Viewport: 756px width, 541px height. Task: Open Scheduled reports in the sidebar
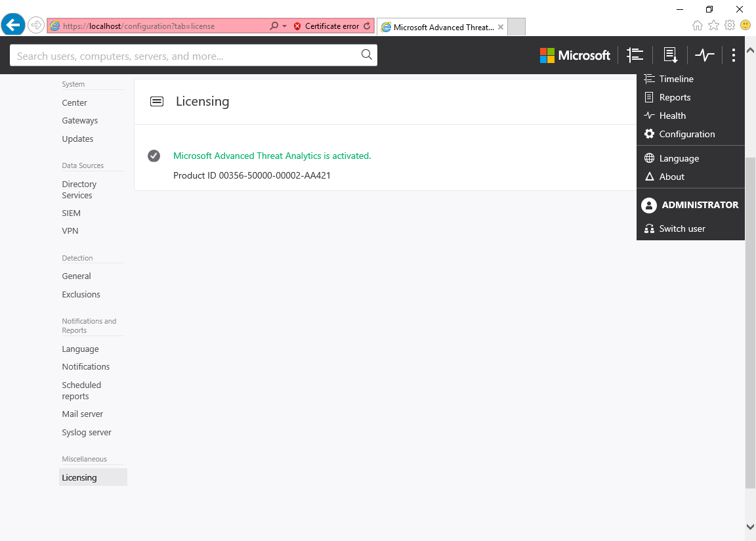point(81,391)
